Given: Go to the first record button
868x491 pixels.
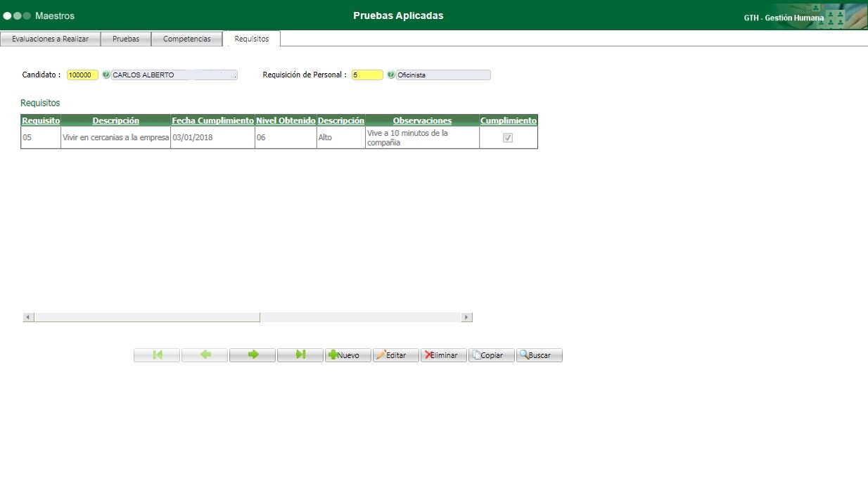Looking at the screenshot, I should coord(157,355).
